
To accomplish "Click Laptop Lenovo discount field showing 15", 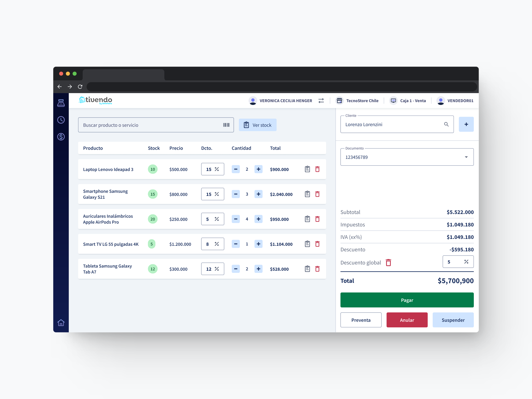I will [213, 169].
